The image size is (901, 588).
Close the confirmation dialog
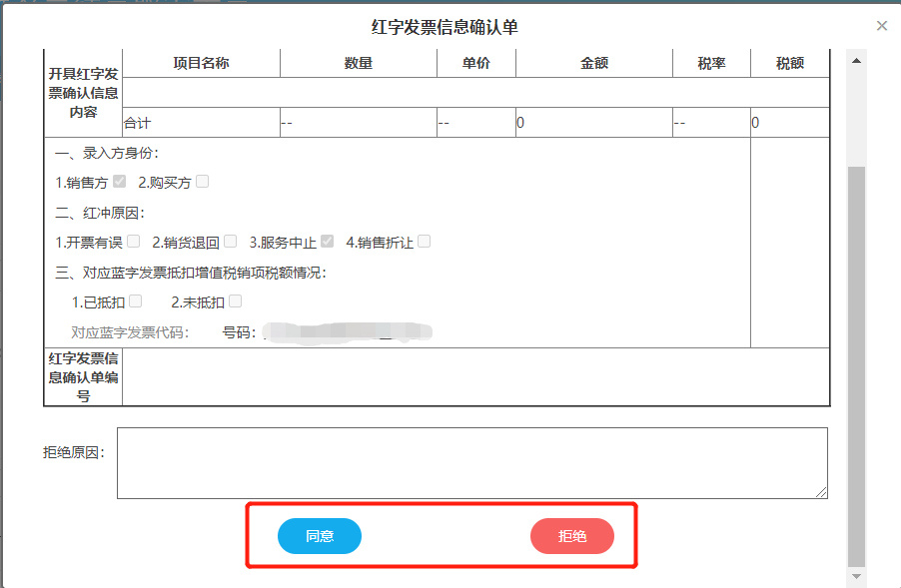[883, 25]
